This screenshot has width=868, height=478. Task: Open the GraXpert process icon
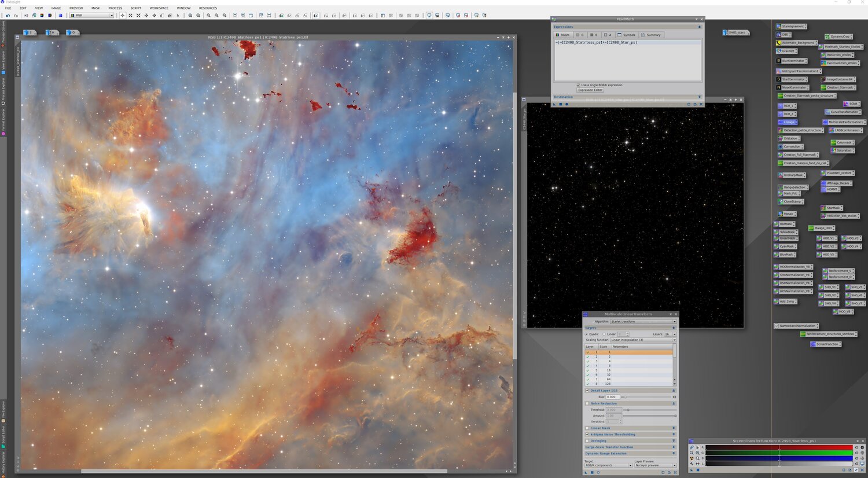(x=788, y=51)
